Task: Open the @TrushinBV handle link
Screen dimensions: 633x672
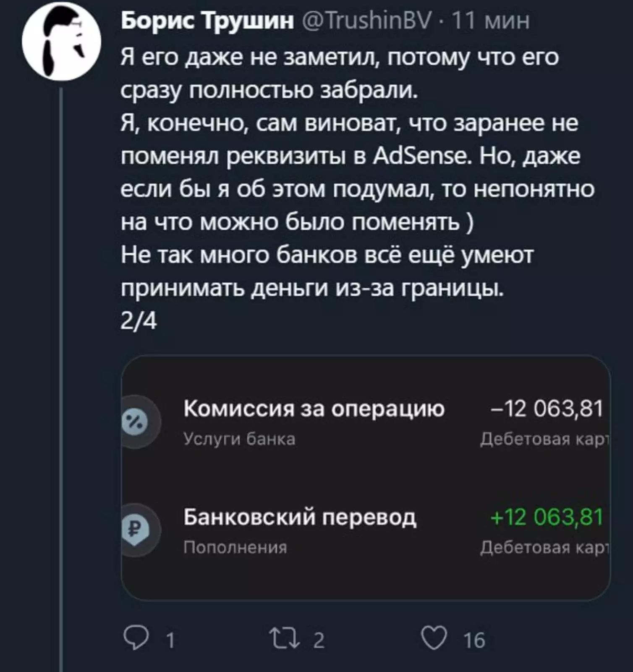Action: [366, 20]
